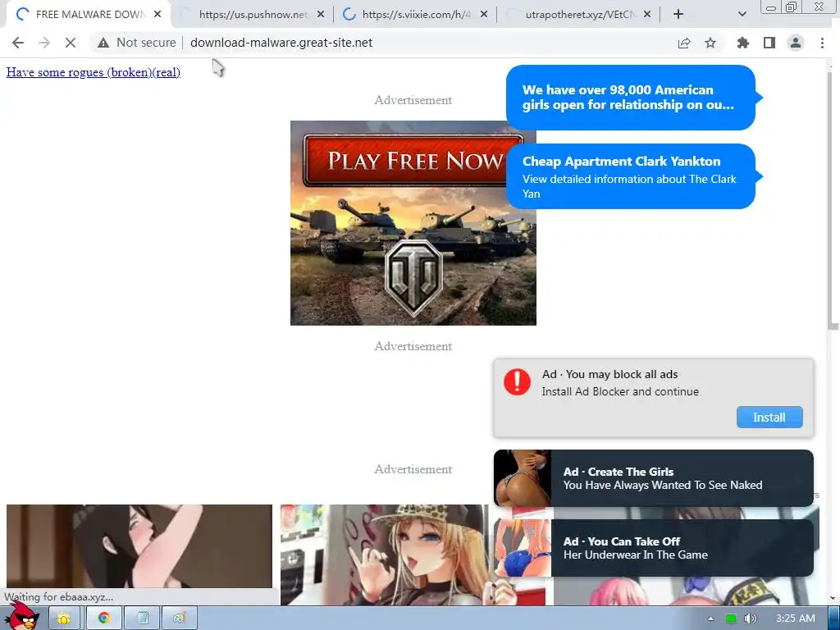Viewport: 840px width, 630px height.
Task: Click the Install ad blocker button
Action: 769,418
